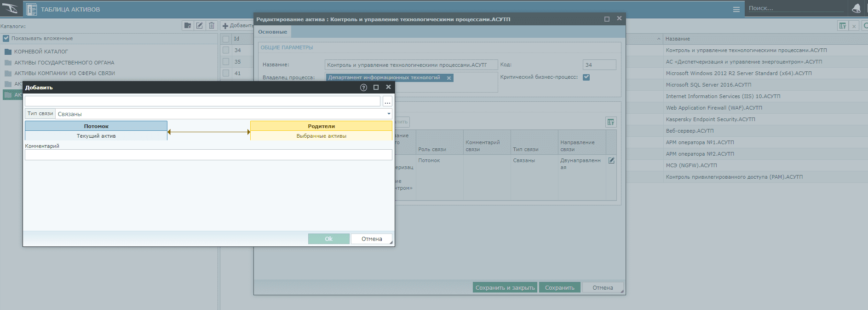This screenshot has width=868, height=310.
Task: Open the hamburger menu in the header
Action: pos(736,9)
